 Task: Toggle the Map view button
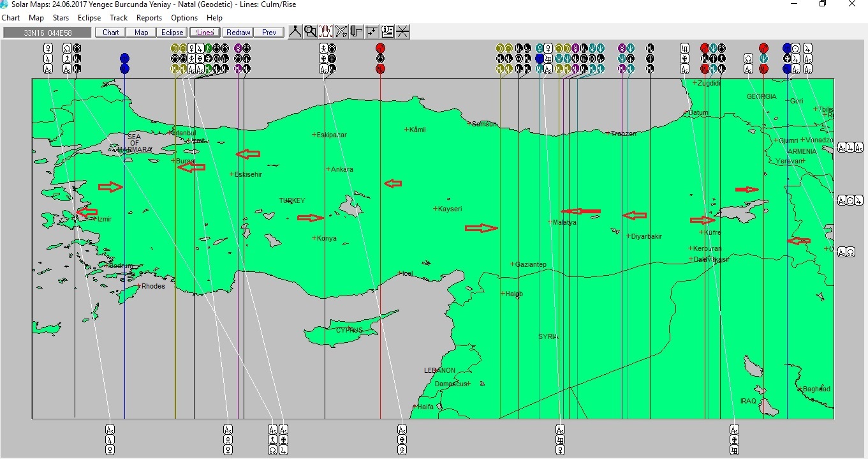[140, 32]
